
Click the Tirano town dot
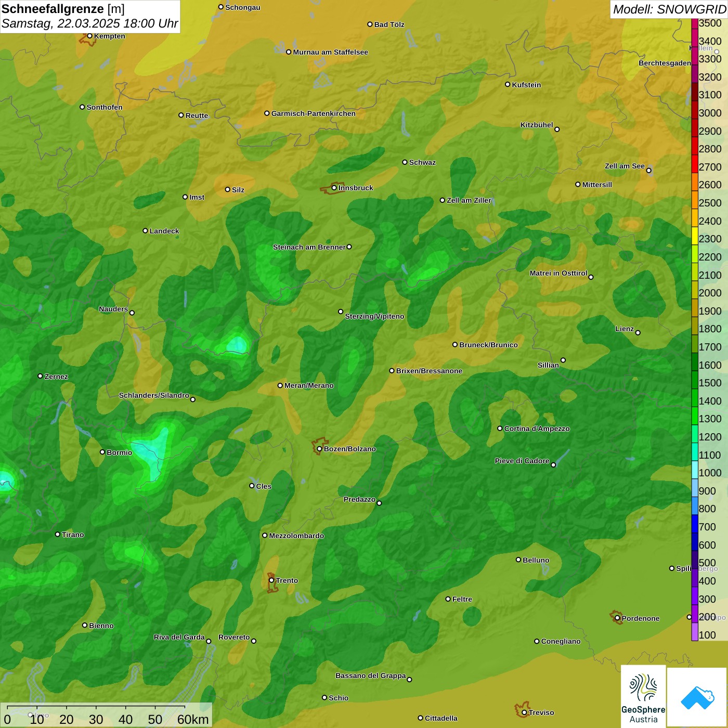[58, 534]
